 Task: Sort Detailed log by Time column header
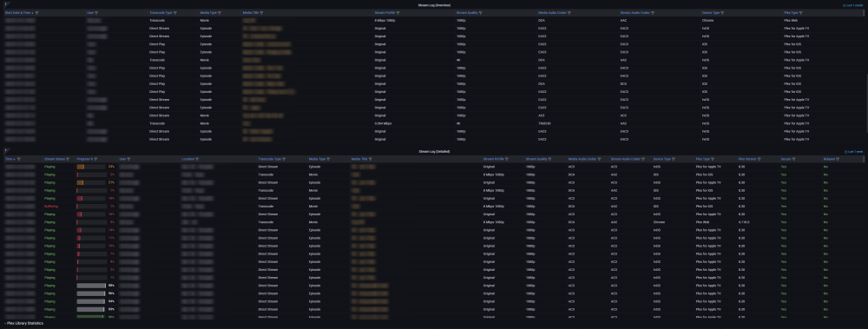pyautogui.click(x=10, y=159)
